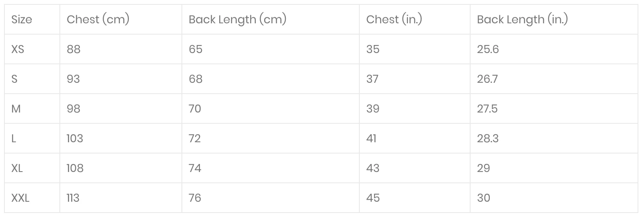The image size is (644, 217).
Task: Click back length value 25.6 inches
Action: (x=488, y=49)
